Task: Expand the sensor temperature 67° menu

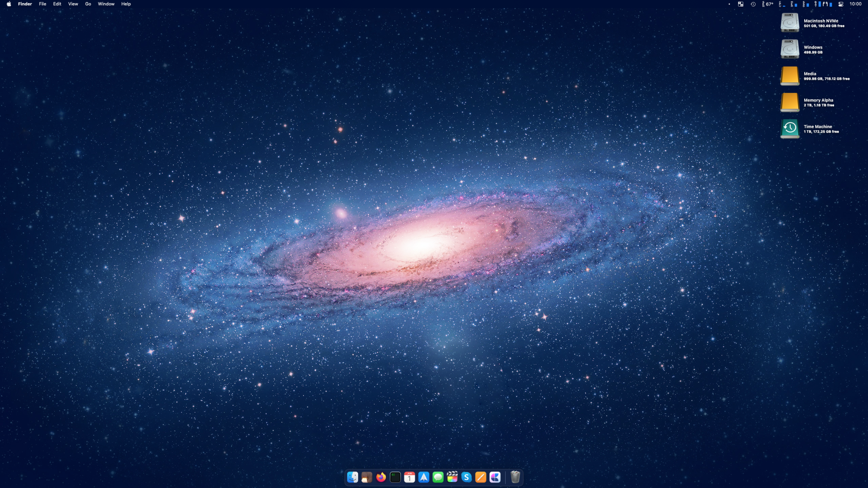Action: (x=768, y=4)
